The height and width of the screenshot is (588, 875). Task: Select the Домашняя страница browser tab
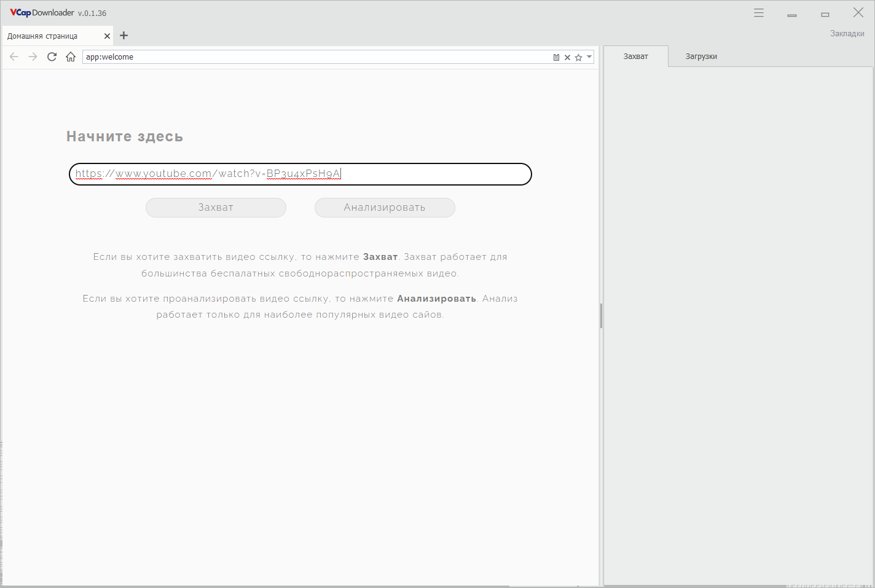(49, 36)
